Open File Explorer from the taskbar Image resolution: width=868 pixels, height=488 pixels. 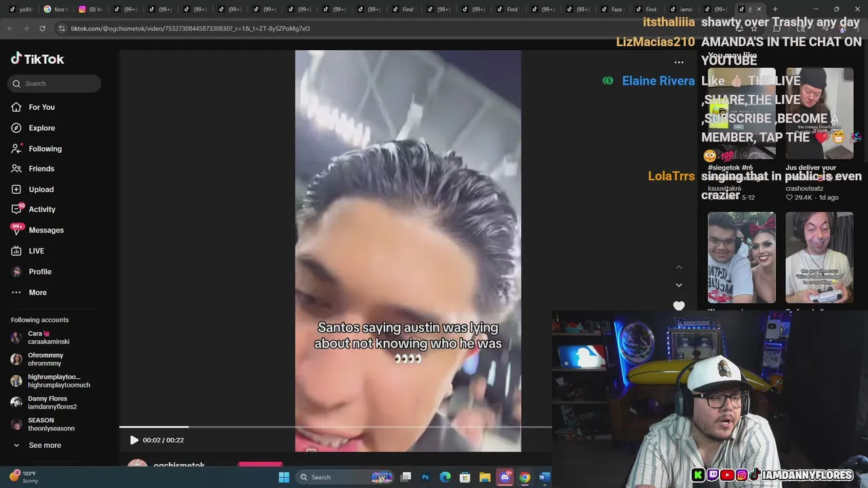(485, 477)
